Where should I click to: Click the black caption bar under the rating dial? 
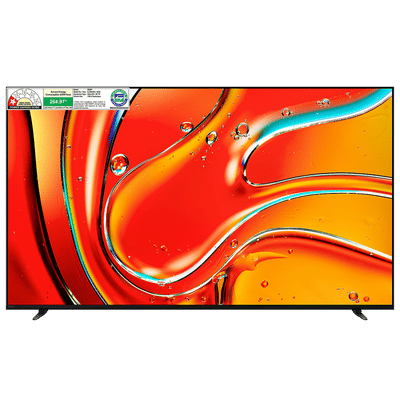pyautogui.click(x=25, y=107)
